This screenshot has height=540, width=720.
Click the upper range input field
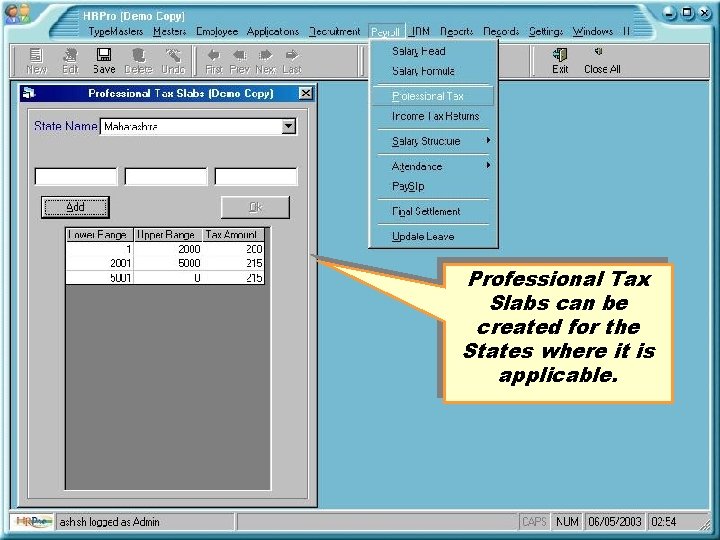pos(166,176)
